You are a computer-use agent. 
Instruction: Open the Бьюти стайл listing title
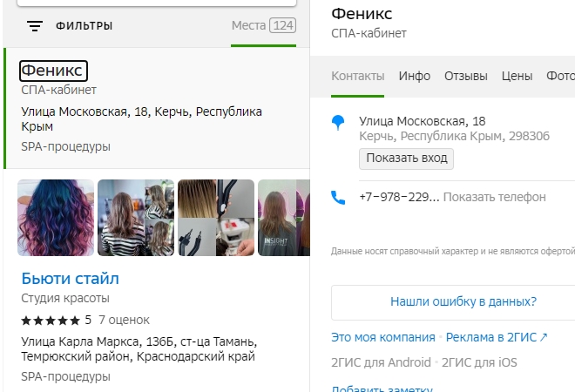click(70, 279)
